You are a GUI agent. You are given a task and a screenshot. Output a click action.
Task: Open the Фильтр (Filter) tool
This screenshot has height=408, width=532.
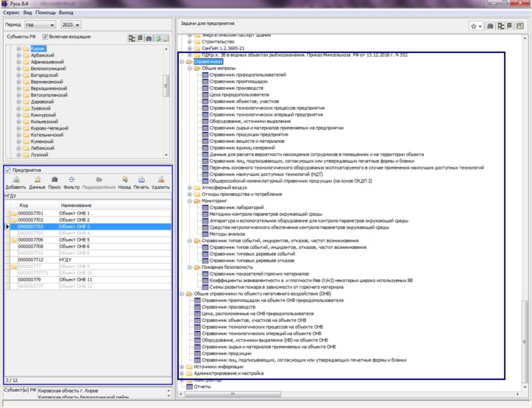pyautogui.click(x=73, y=180)
